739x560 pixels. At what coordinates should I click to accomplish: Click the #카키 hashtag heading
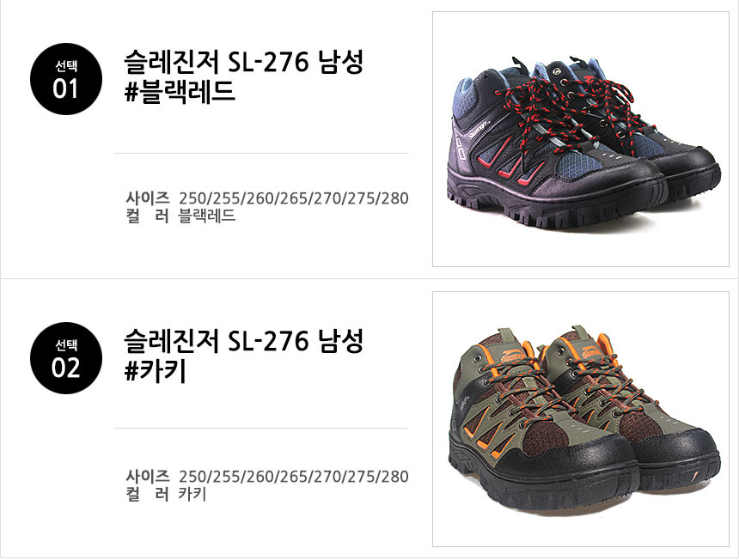pyautogui.click(x=155, y=371)
